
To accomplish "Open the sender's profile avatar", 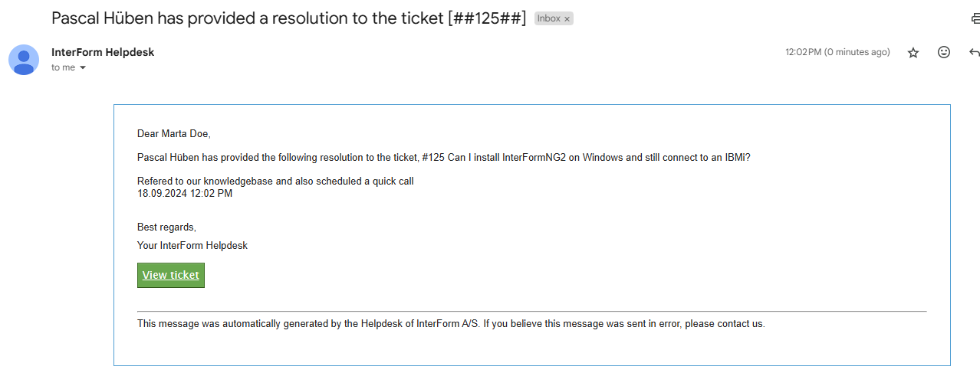I will click(x=24, y=60).
